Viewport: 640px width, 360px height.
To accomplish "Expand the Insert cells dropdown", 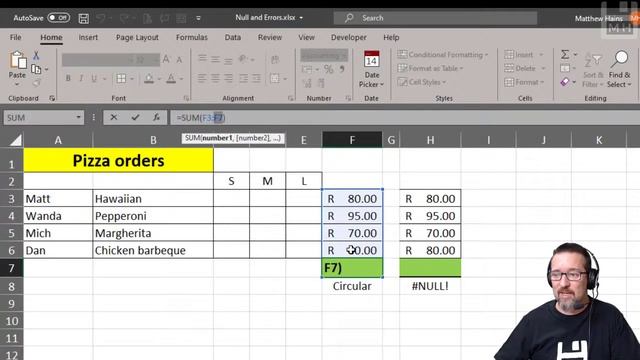I will [x=541, y=54].
